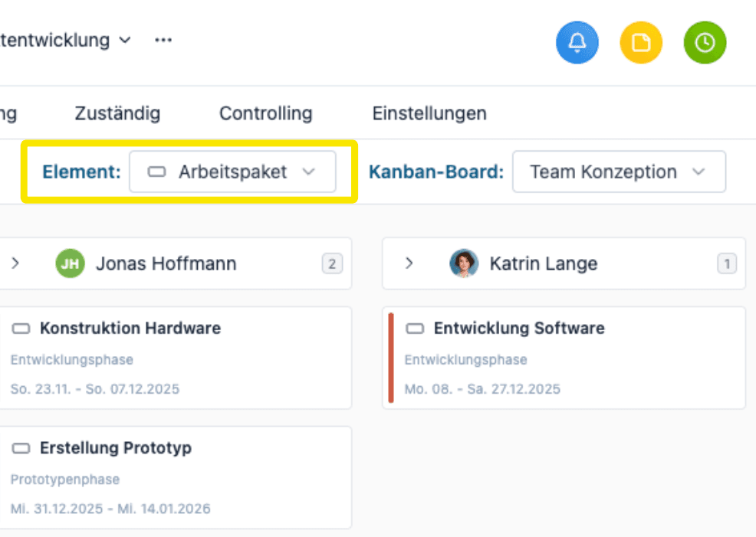Switch to the Einstellungen tab
The image size is (756, 537).
pos(429,113)
